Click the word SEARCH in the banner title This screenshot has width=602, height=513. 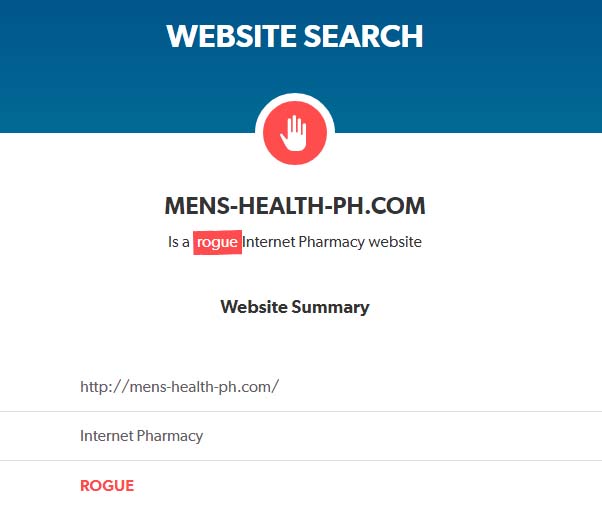pos(363,36)
